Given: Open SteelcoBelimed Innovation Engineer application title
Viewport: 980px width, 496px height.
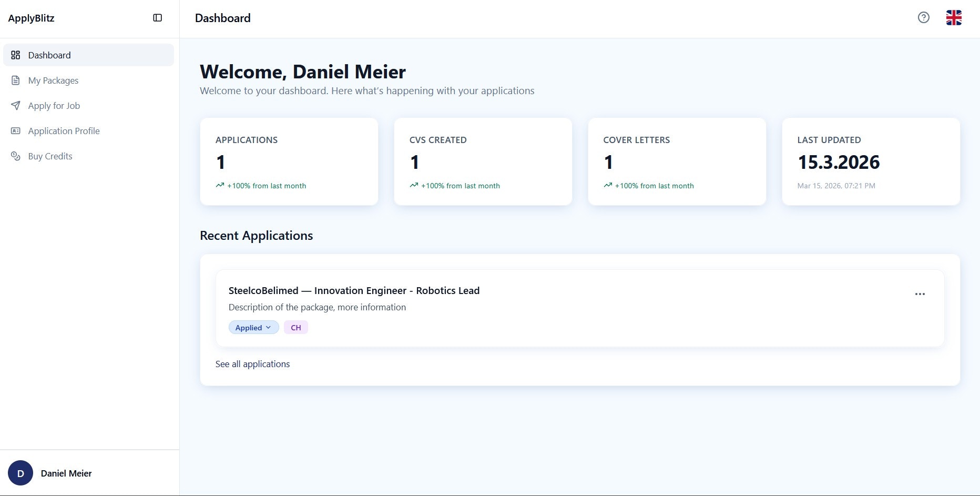Looking at the screenshot, I should click(354, 290).
